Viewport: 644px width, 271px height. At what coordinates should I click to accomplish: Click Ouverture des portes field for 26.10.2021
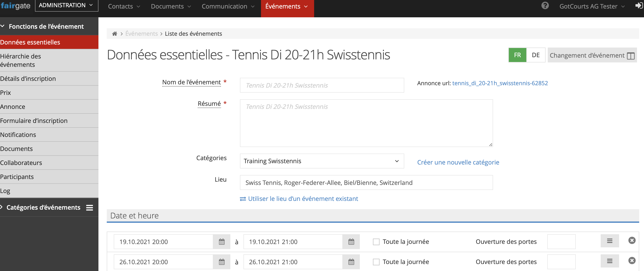pos(561,262)
